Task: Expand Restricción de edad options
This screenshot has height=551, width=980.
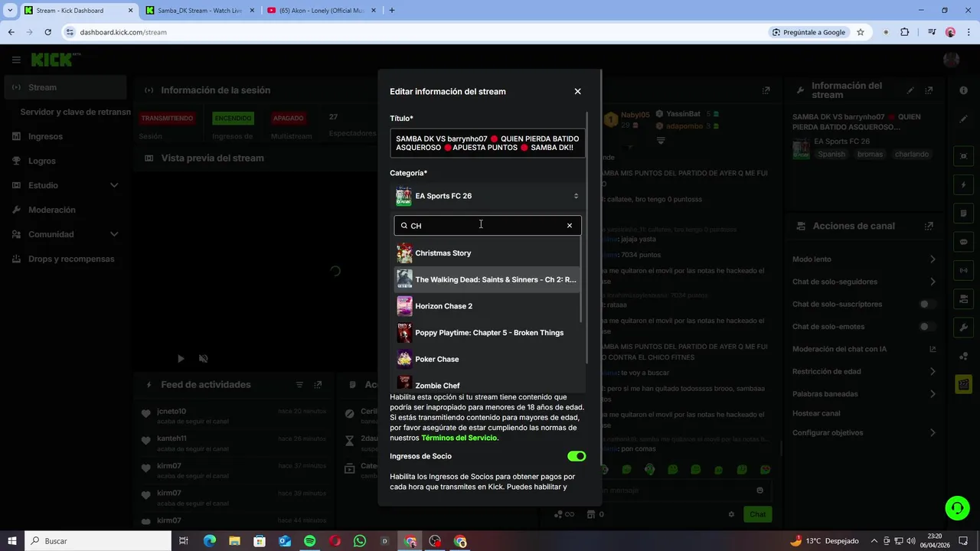Action: 933,372
